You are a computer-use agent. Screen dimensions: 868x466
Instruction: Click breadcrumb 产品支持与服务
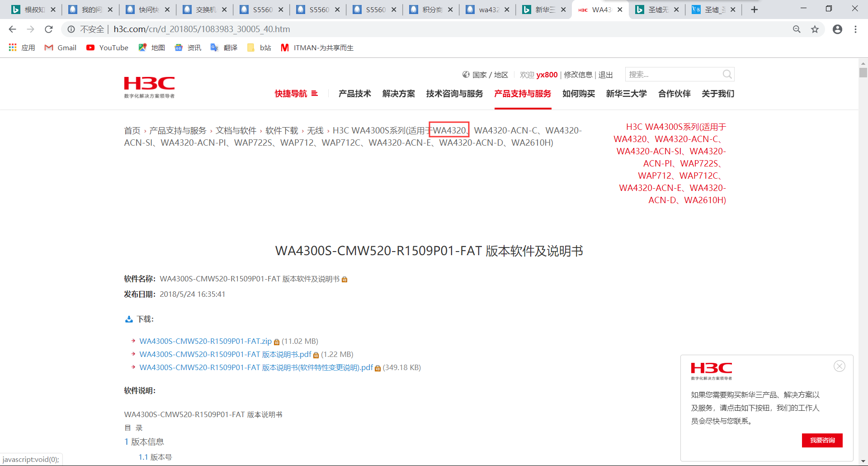(x=178, y=131)
